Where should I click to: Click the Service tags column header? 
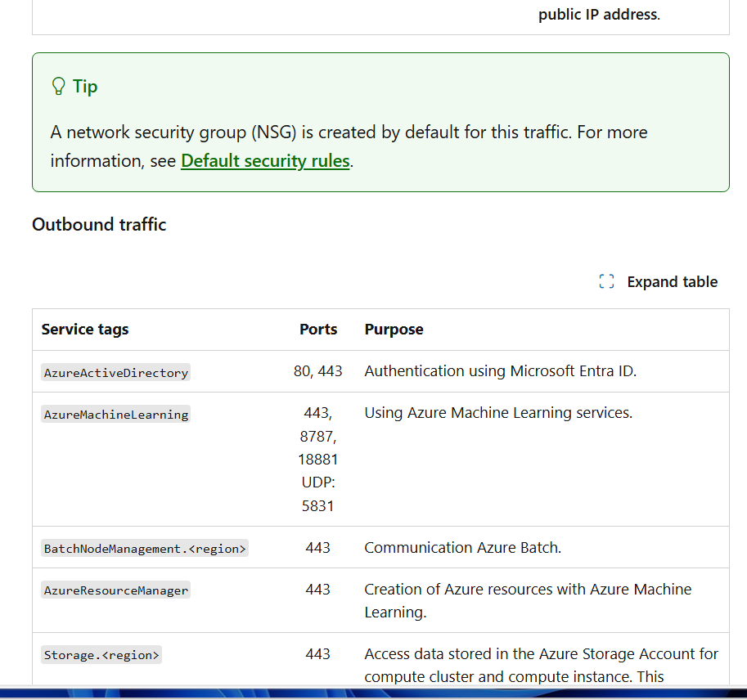[85, 330]
